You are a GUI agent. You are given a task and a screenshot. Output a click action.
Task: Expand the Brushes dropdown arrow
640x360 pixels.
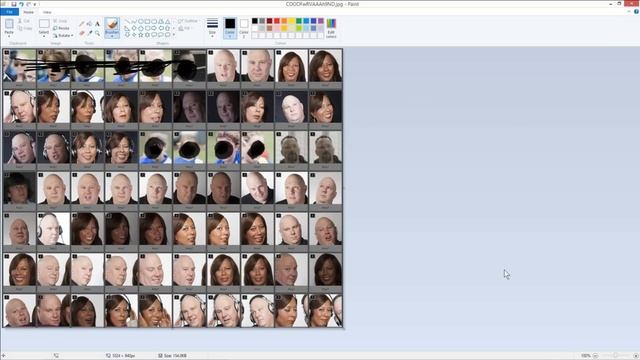(112, 36)
